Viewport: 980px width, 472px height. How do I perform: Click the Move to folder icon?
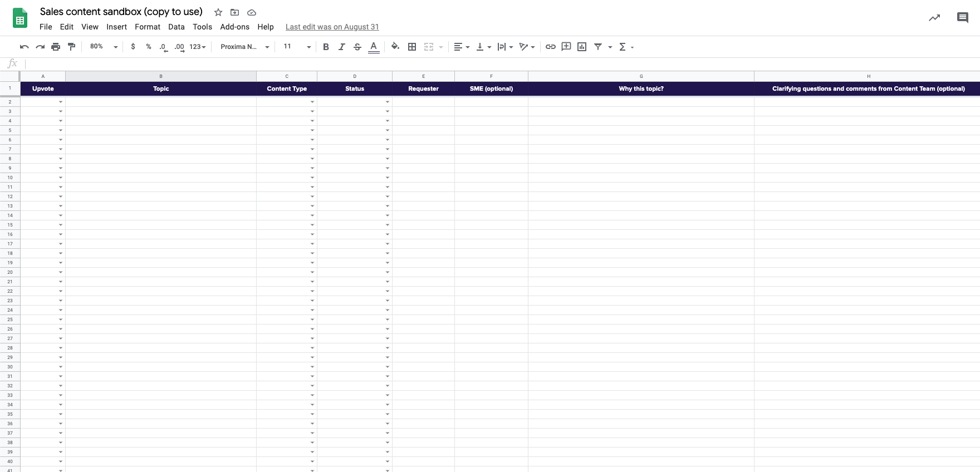(x=235, y=12)
